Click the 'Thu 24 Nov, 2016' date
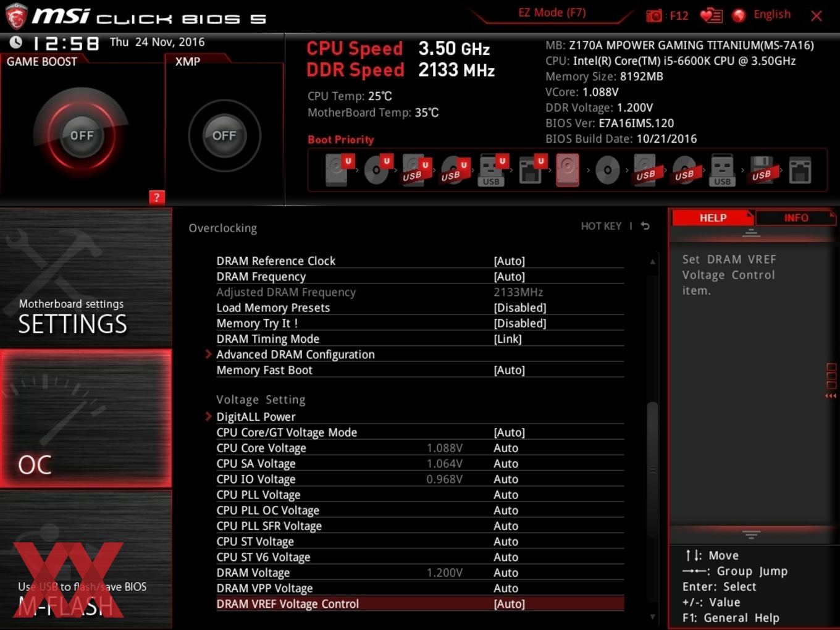840x630 pixels. pos(157,42)
